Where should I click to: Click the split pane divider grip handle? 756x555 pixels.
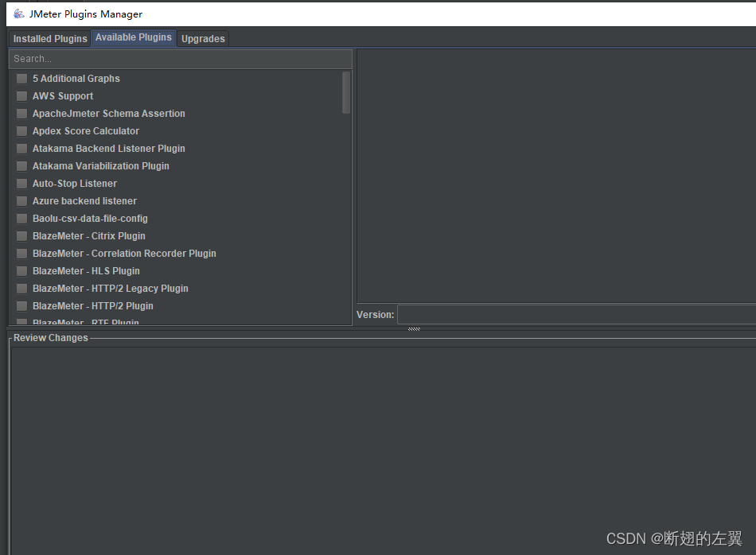[x=414, y=329]
